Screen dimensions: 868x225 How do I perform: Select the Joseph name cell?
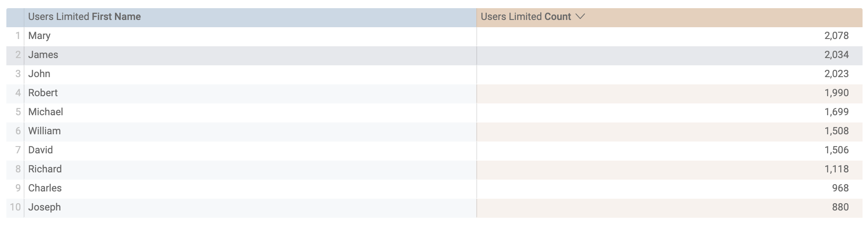(45, 207)
